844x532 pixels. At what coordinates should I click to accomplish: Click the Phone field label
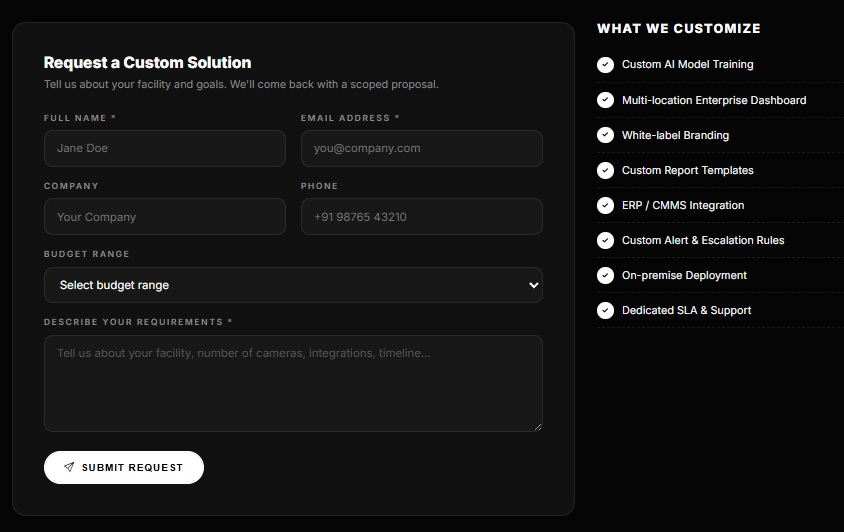coord(319,186)
